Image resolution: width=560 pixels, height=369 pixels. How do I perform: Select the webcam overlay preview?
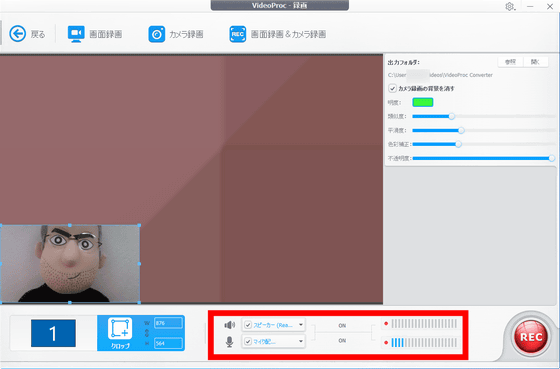[70, 264]
